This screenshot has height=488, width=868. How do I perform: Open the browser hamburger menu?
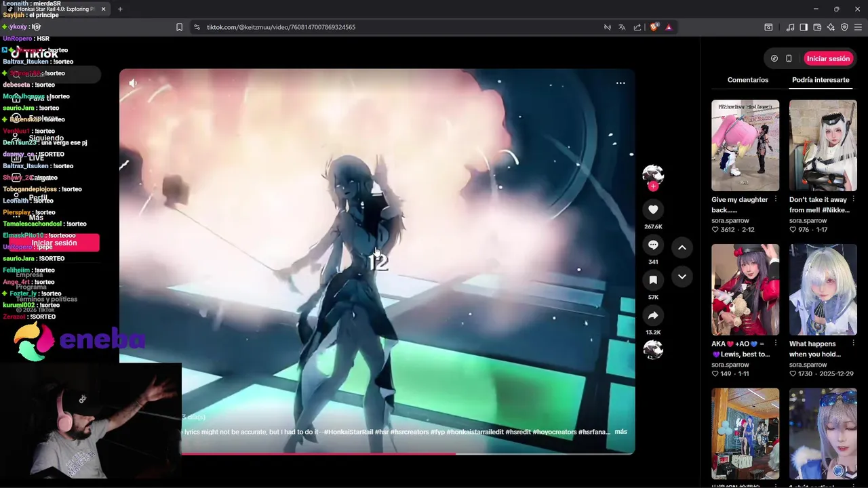point(858,27)
